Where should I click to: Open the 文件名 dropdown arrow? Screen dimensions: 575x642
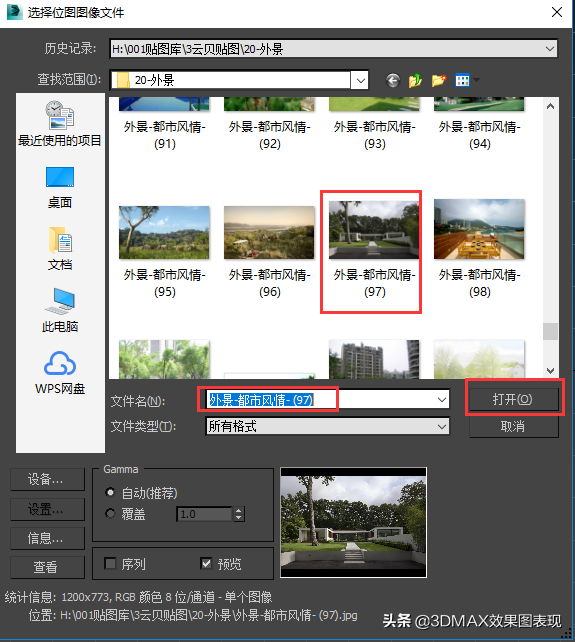[x=441, y=400]
